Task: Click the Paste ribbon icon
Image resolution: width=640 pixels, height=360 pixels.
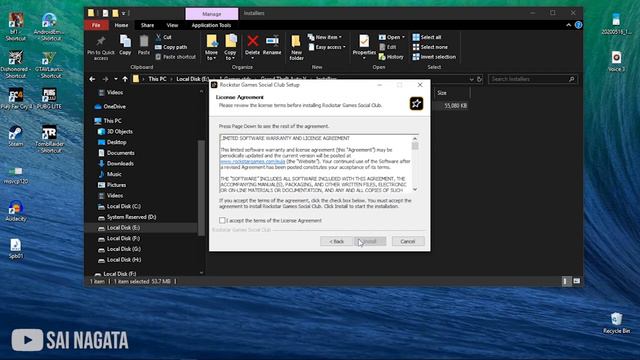Action: (144, 42)
